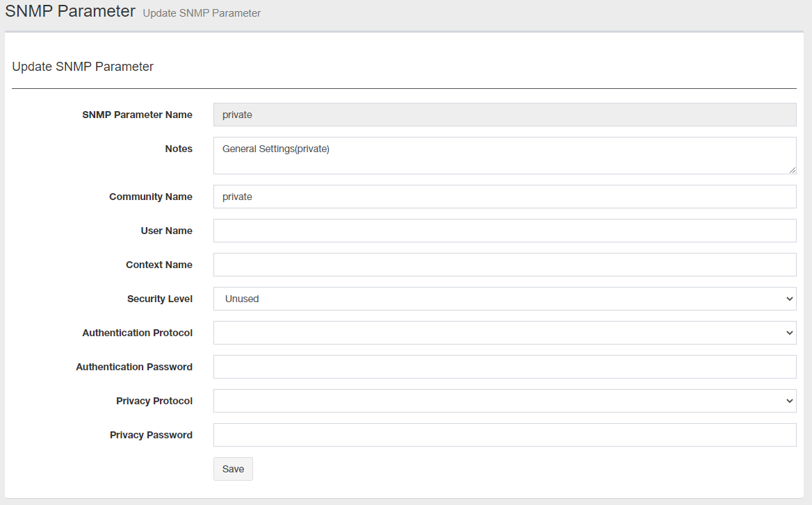Expand the Authentication Protocol dropdown
This screenshot has width=812, height=505.
pos(504,333)
